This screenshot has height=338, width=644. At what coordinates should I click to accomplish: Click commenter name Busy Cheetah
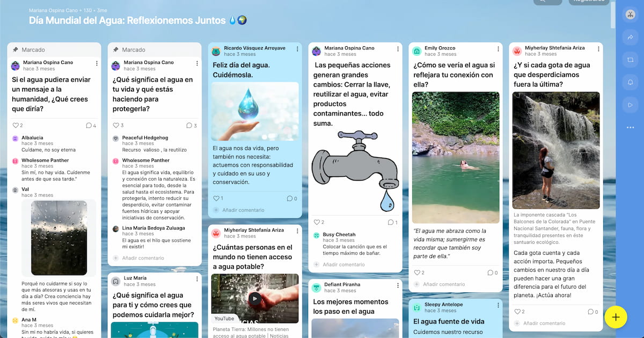tap(339, 235)
